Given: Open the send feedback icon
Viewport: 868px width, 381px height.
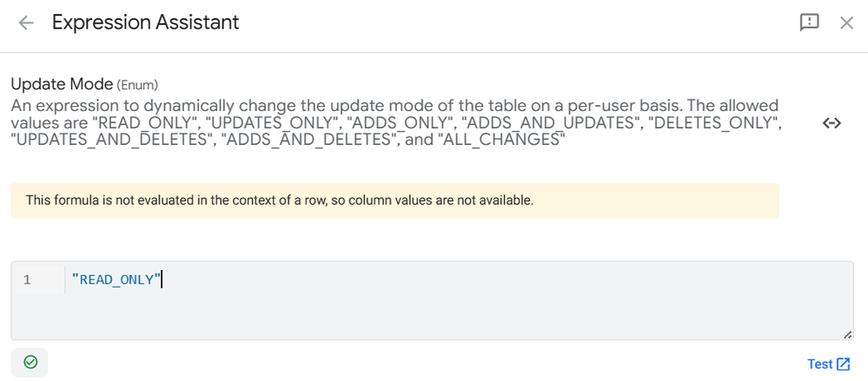Looking at the screenshot, I should tap(809, 23).
